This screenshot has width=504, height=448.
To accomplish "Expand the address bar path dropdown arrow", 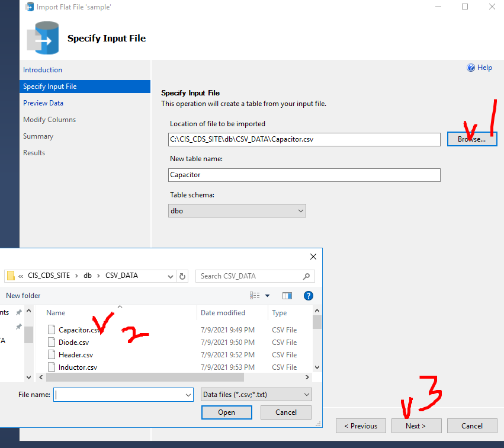I will [x=172, y=276].
